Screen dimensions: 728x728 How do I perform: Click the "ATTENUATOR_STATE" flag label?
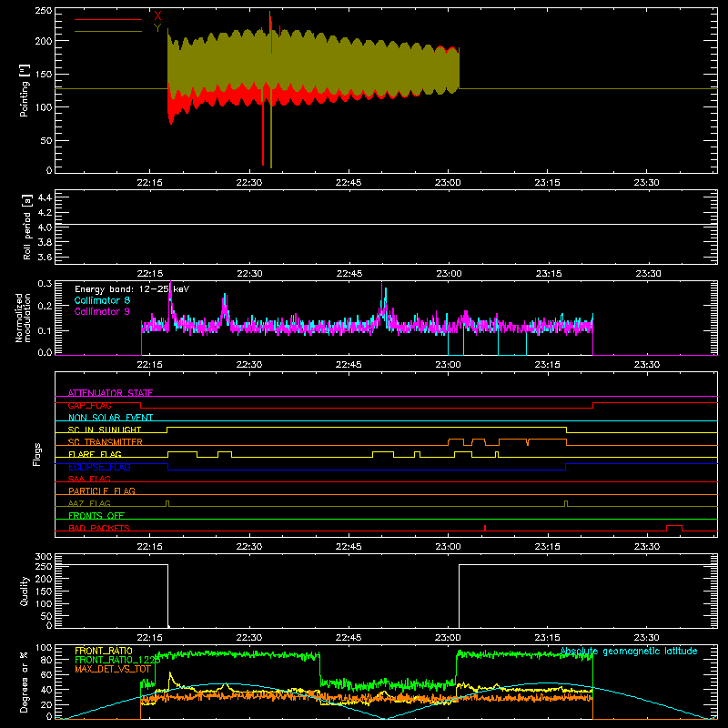click(110, 393)
